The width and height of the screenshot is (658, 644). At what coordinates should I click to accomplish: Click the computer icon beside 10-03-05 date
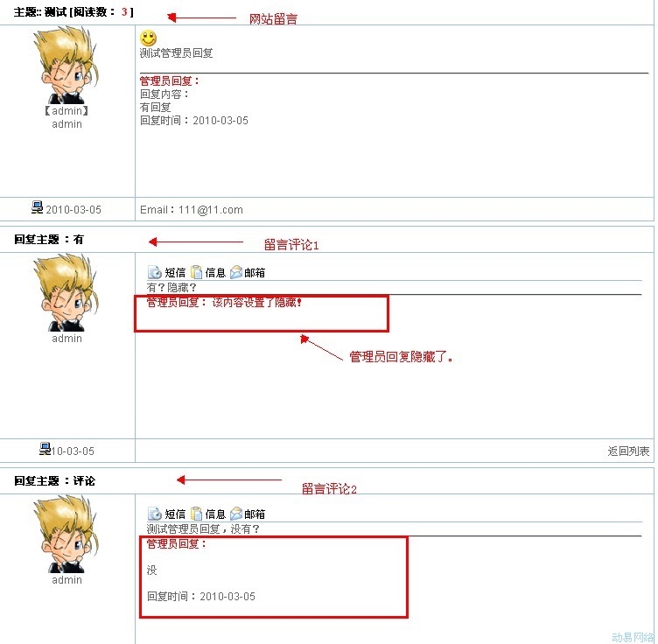click(x=45, y=449)
